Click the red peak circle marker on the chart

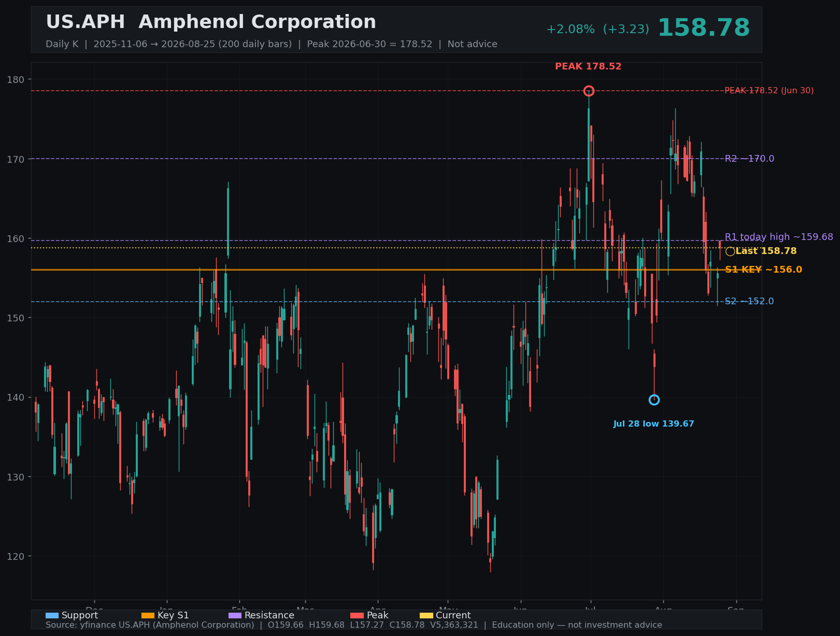tap(589, 91)
